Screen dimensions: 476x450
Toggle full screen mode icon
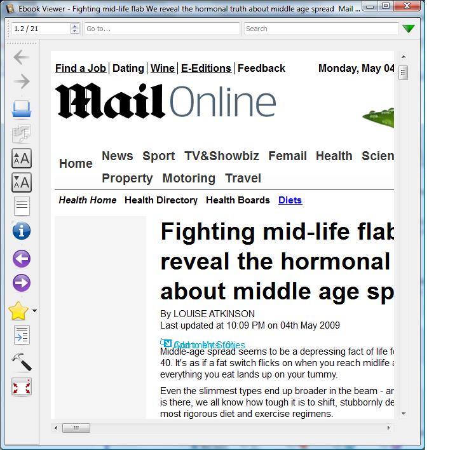click(21, 387)
